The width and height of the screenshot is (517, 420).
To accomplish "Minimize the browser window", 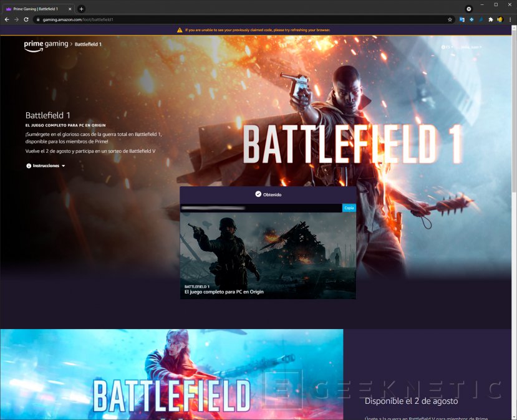I will [x=482, y=4].
